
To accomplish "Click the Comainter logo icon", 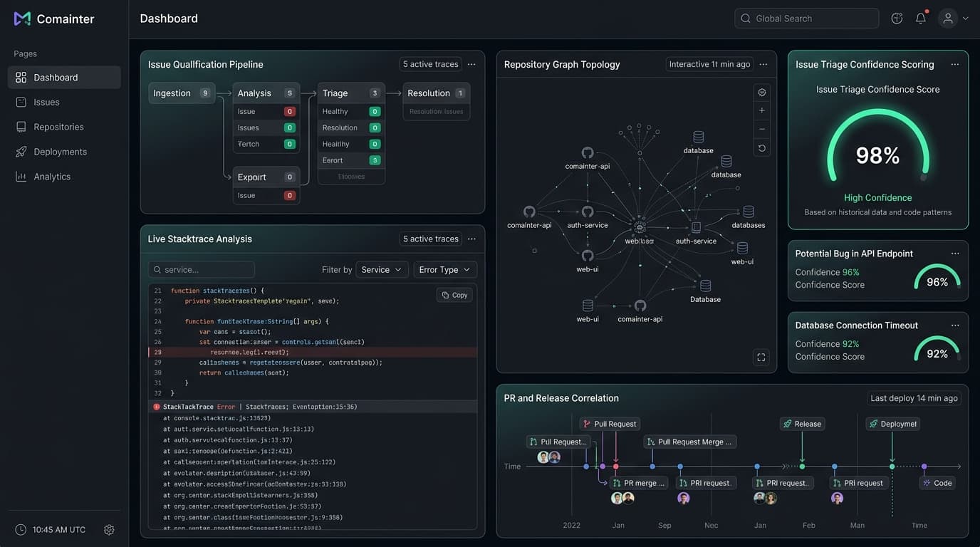I will tap(22, 19).
